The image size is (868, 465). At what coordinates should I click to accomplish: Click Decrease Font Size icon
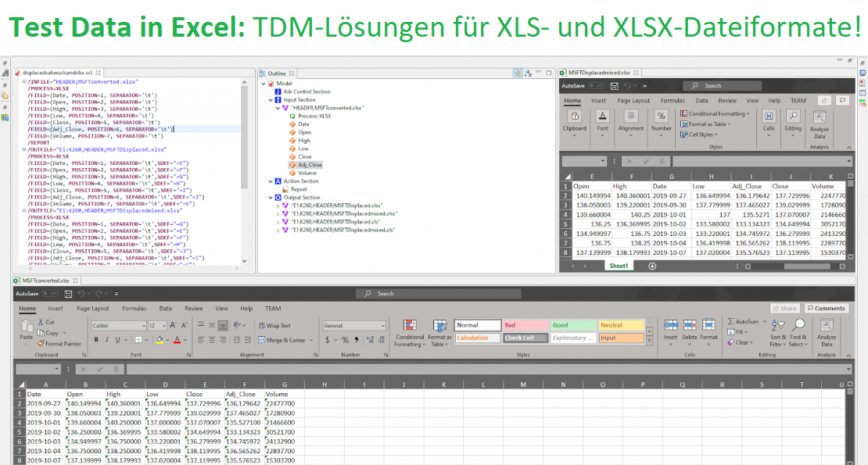click(x=185, y=326)
